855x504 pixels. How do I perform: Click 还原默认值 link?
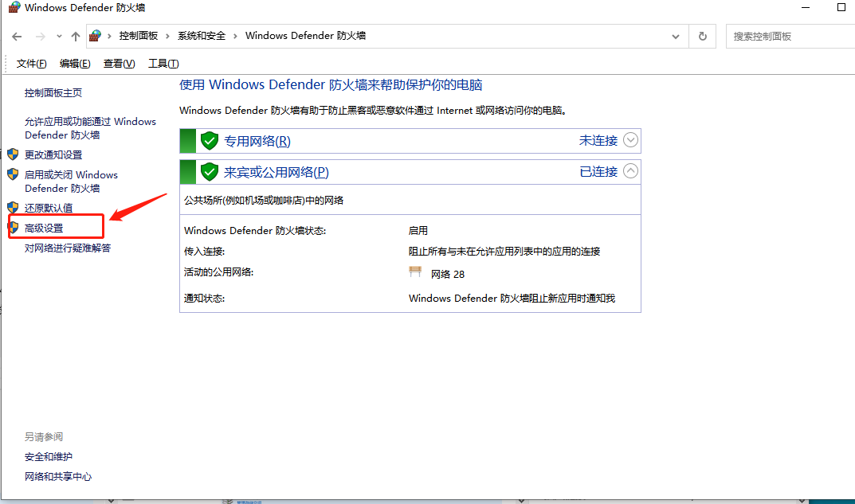[48, 208]
